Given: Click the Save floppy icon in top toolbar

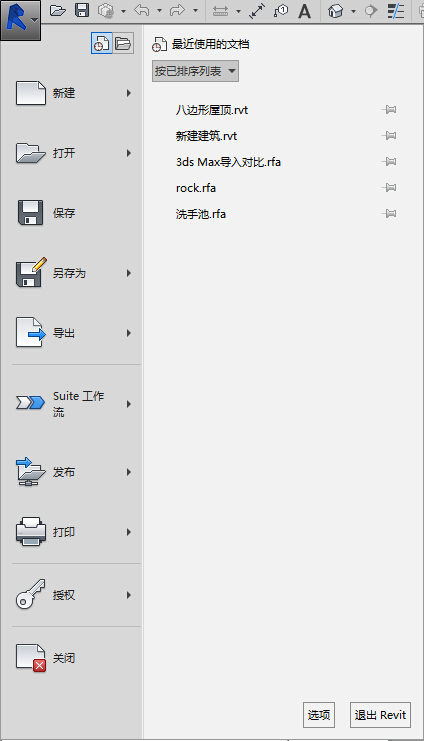Looking at the screenshot, I should pos(82,11).
